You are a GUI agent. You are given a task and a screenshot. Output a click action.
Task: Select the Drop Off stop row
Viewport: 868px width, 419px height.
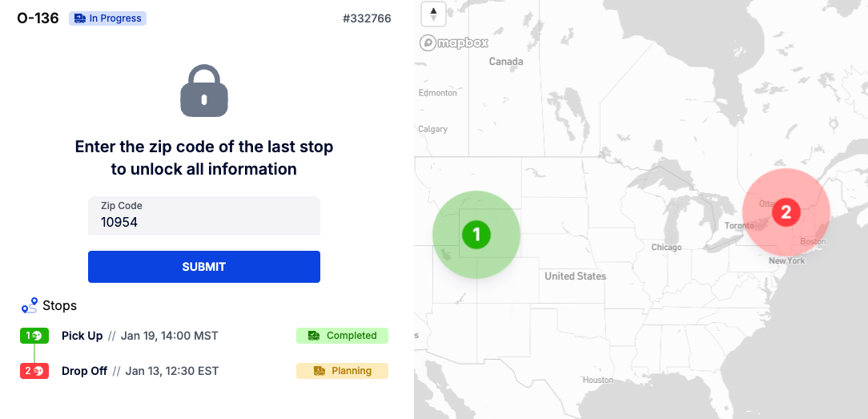pos(204,371)
